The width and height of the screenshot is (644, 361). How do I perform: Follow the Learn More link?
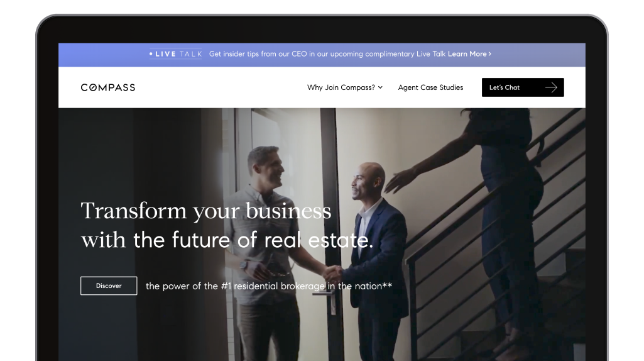coord(469,54)
